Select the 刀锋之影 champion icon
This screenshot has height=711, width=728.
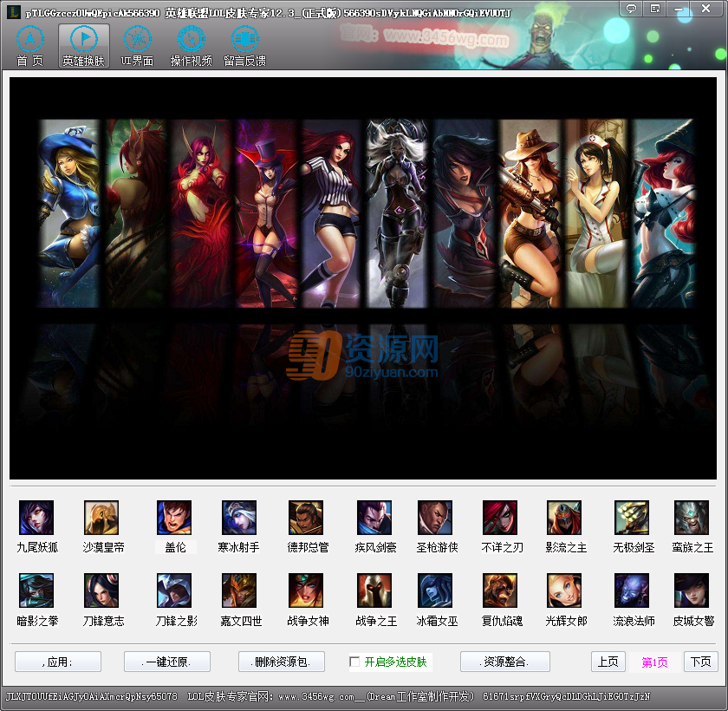coord(174,590)
